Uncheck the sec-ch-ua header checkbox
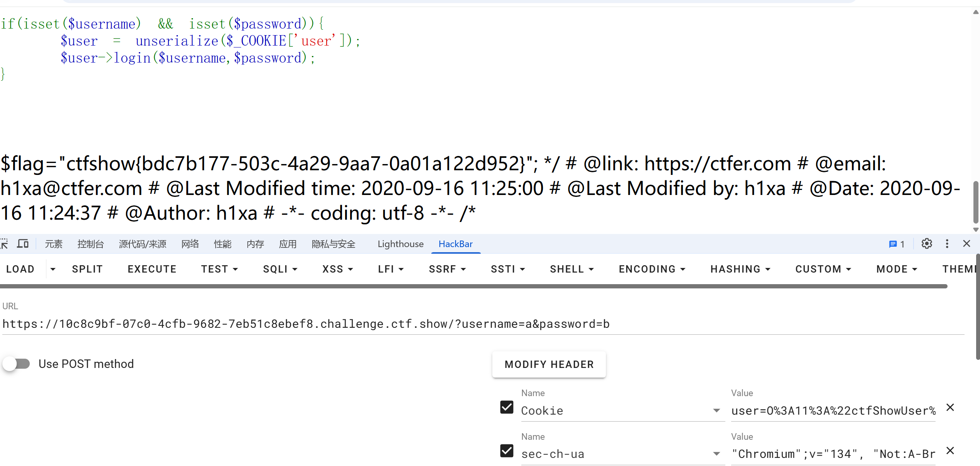This screenshot has width=980, height=466. (507, 451)
